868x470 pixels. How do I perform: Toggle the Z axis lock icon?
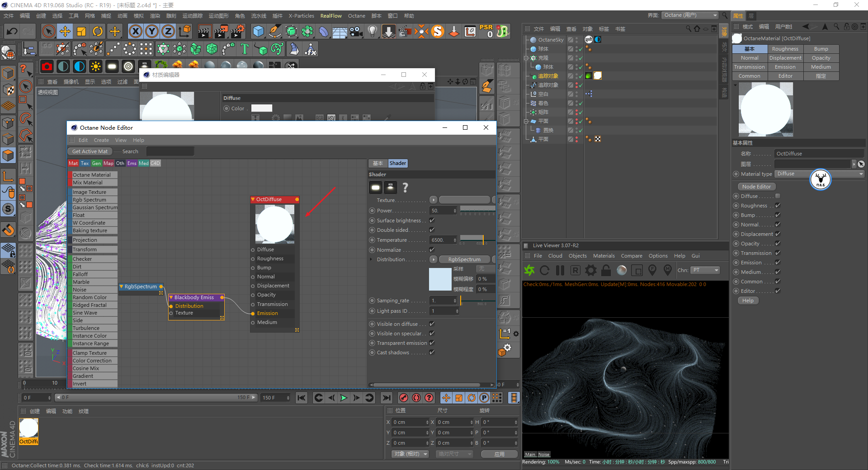coord(168,31)
